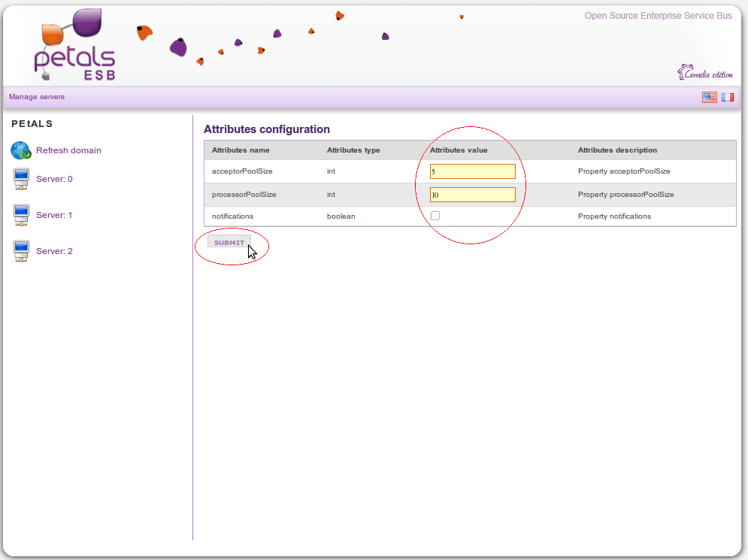Open the Server: 1 link
The width and height of the screenshot is (748, 560).
[x=54, y=215]
